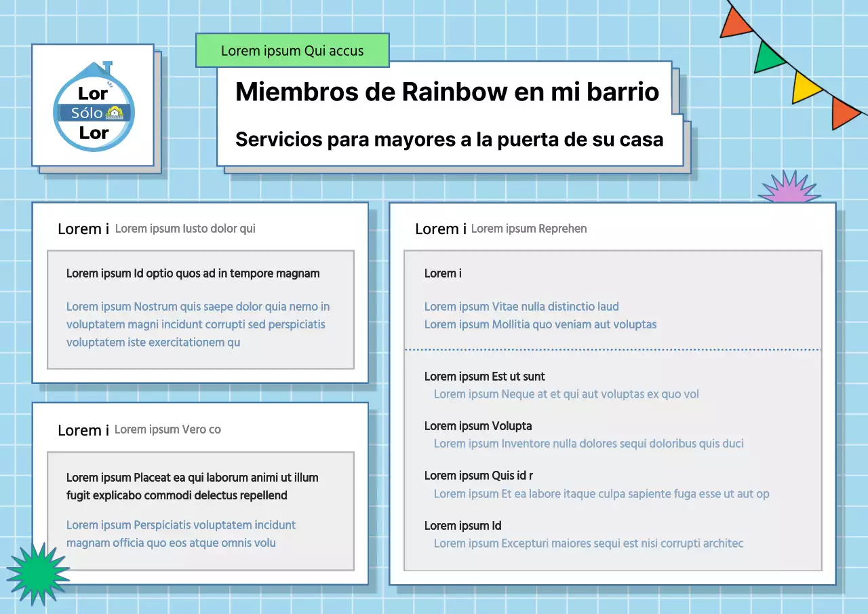The width and height of the screenshot is (868, 614).
Task: Toggle the 'Lorem ipsum Volupta' entry
Action: tap(478, 426)
